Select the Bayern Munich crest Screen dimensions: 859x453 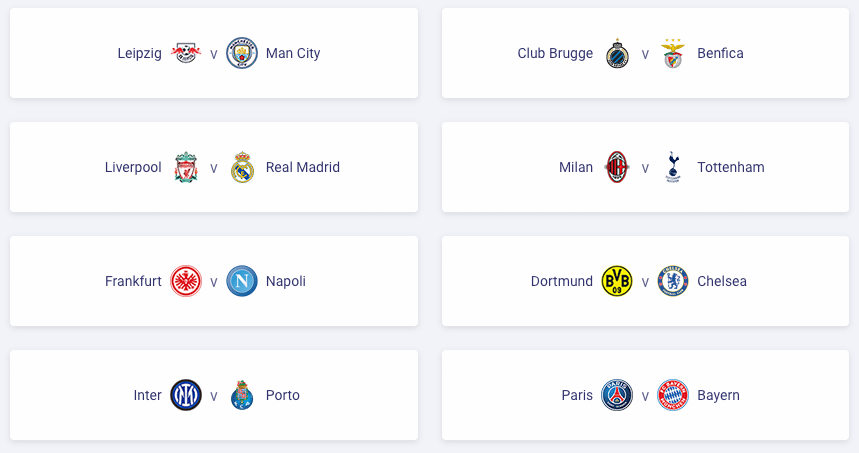673,395
